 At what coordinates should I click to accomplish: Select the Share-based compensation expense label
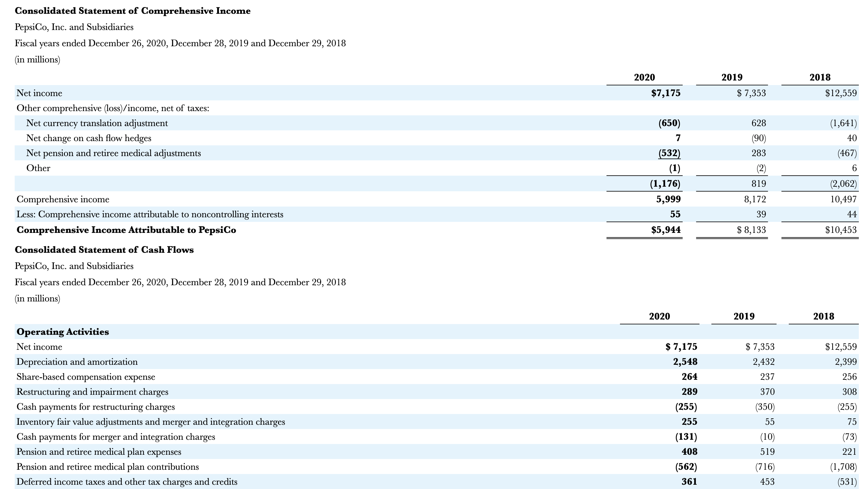click(86, 377)
